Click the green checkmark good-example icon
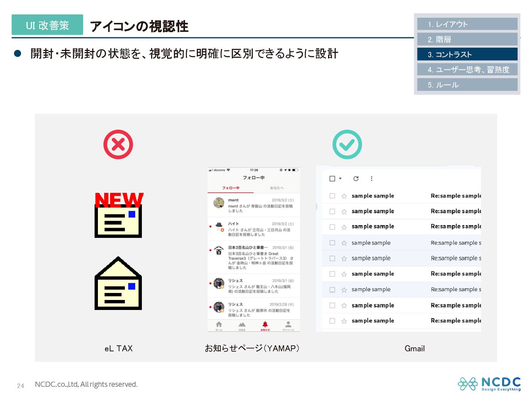Screen dimensions: 532x399 pyautogui.click(x=347, y=144)
